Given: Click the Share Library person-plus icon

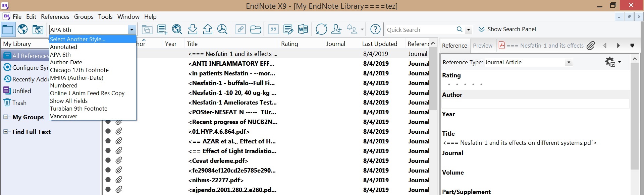Looking at the screenshot, I should point(336,29).
